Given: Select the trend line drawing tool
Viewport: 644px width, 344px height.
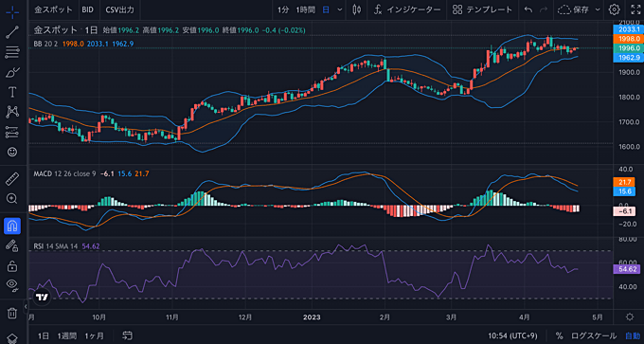Looking at the screenshot, I should click(12, 32).
